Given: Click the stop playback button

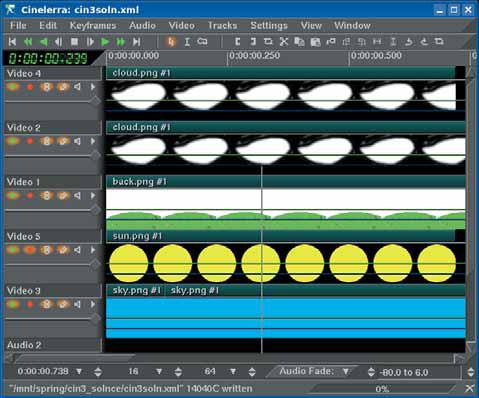Looking at the screenshot, I should [x=74, y=42].
